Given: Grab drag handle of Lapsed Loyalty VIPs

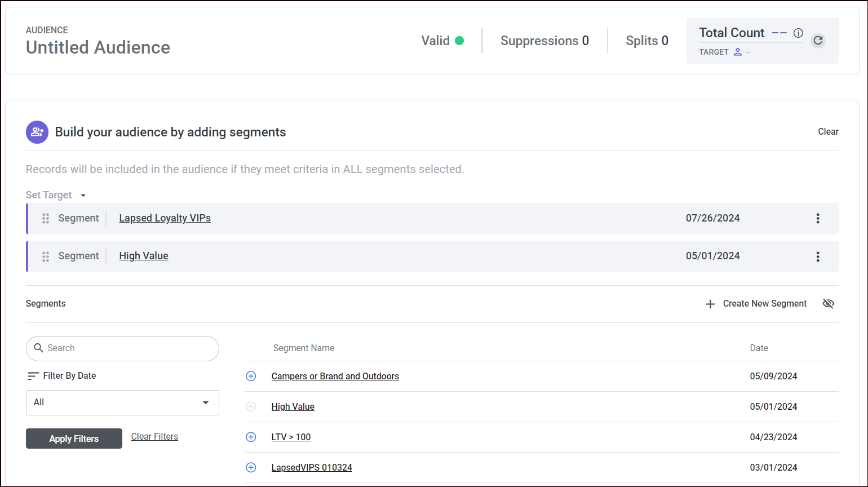Looking at the screenshot, I should click(46, 219).
